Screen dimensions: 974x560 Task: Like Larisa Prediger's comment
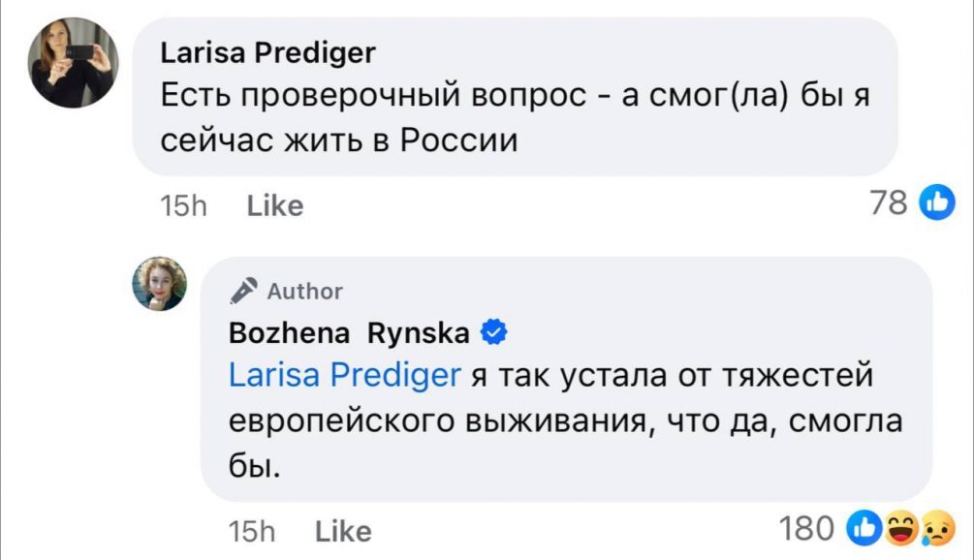[275, 205]
